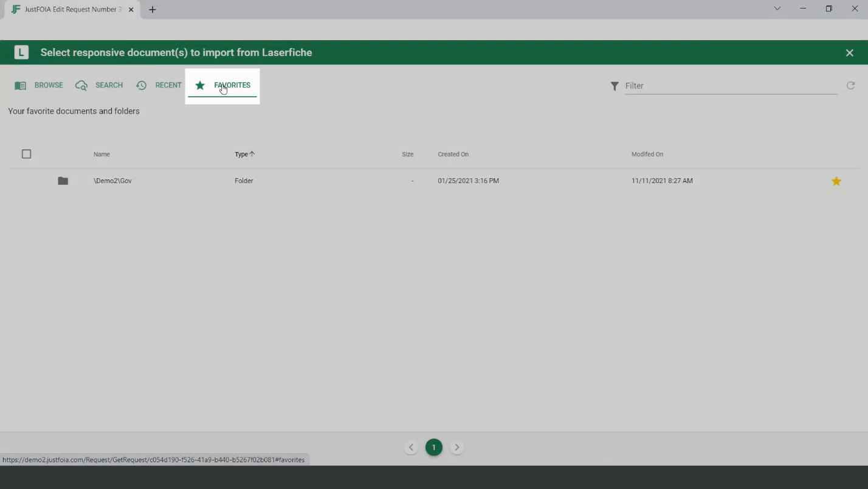
Task: Tick the select-all checkbox in header
Action: [x=26, y=154]
